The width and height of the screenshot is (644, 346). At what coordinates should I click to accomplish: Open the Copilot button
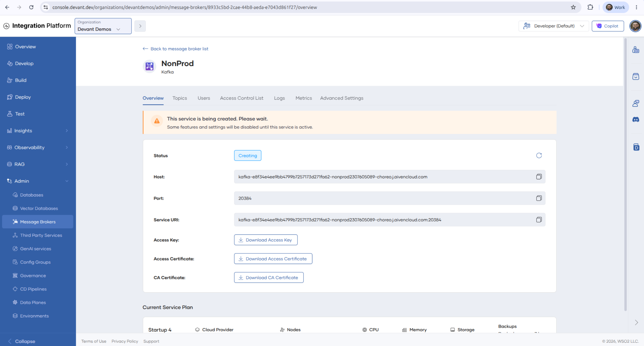(x=608, y=26)
